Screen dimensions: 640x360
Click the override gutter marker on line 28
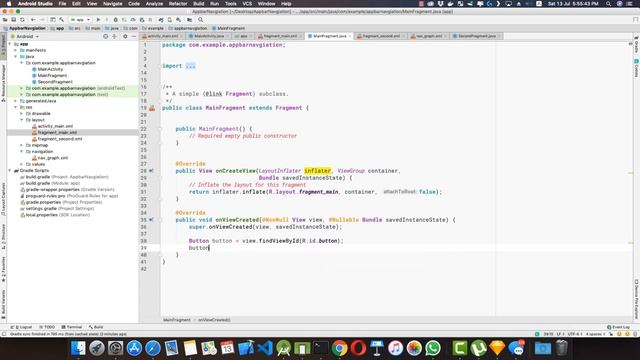coord(151,171)
